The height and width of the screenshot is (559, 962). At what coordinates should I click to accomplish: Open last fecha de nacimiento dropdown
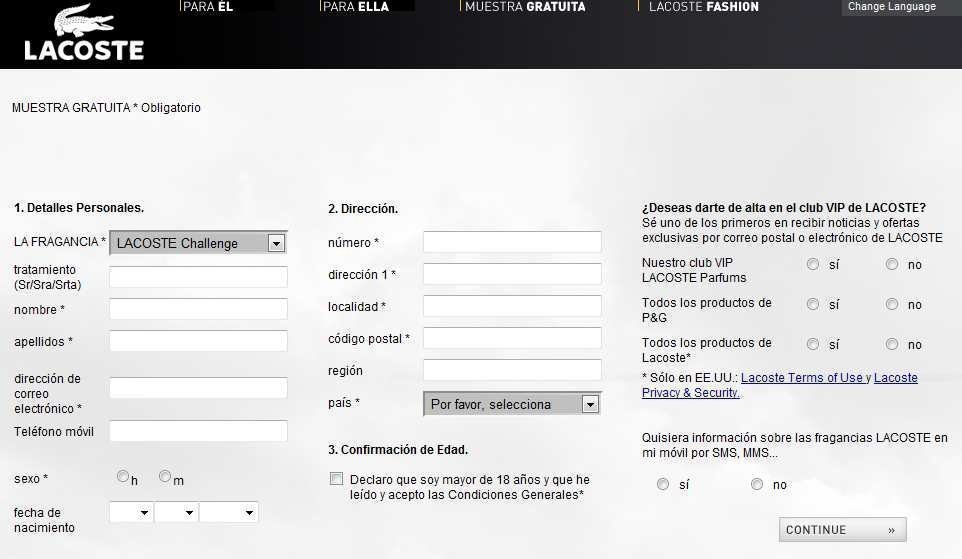coord(228,512)
